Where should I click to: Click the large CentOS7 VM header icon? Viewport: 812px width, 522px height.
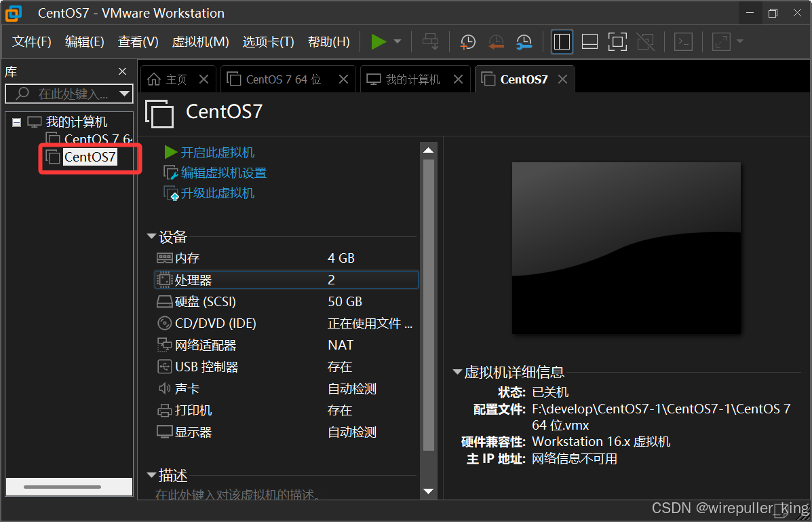159,113
